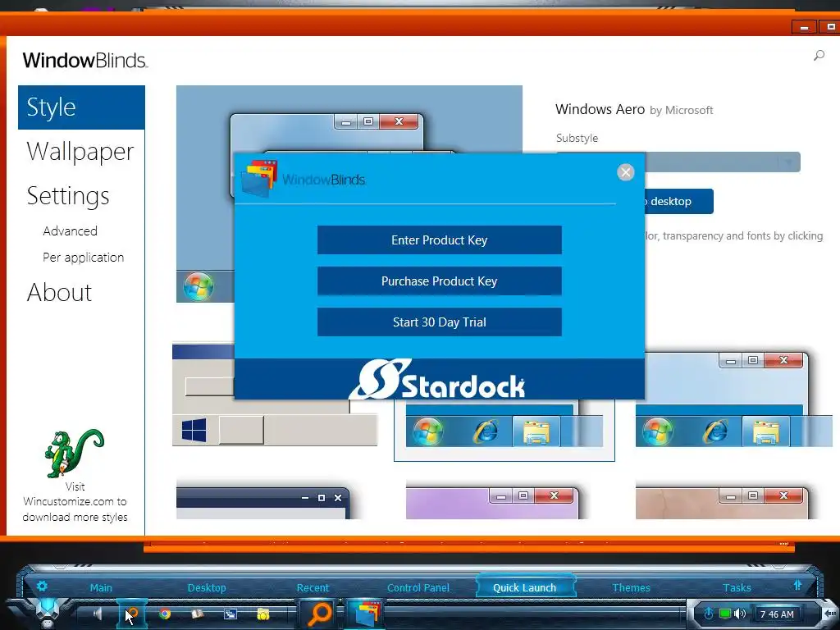Image resolution: width=840 pixels, height=630 pixels.
Task: Click WindowBlinds title logo text
Action: (x=85, y=60)
